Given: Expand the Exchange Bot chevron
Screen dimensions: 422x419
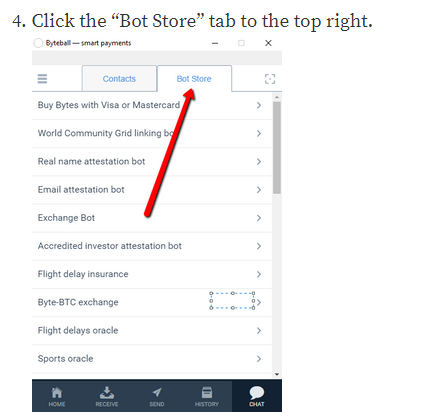Looking at the screenshot, I should tap(259, 218).
